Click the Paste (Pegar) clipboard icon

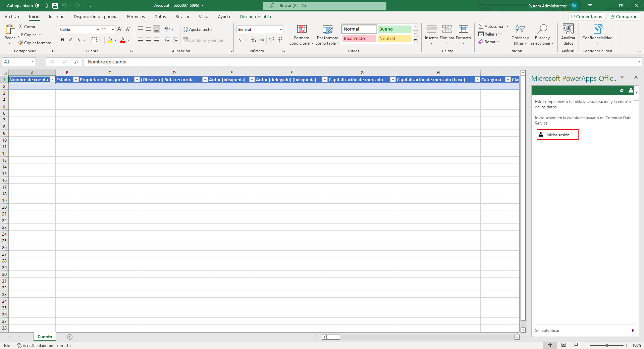click(10, 30)
